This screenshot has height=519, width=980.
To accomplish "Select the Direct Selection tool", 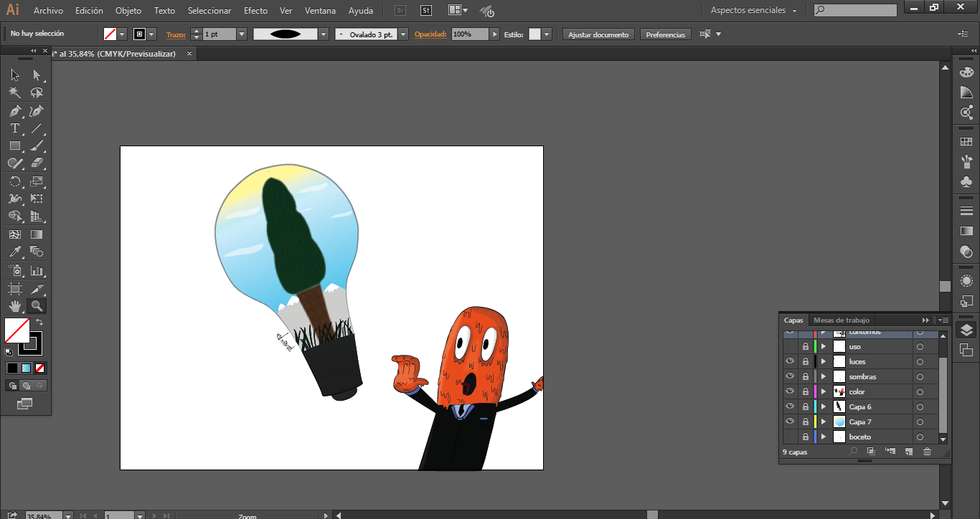I will [37, 75].
